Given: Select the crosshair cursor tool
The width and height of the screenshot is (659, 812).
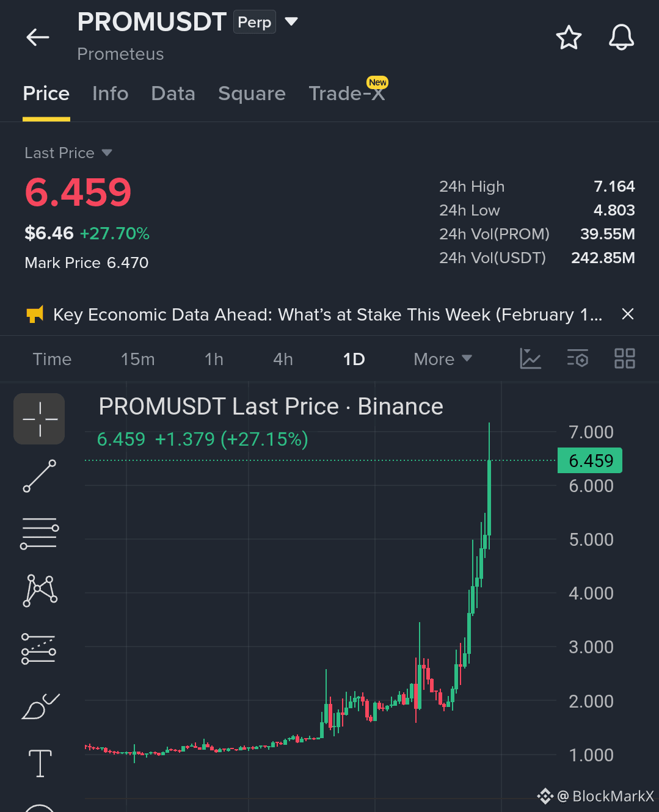Looking at the screenshot, I should pos(39,419).
